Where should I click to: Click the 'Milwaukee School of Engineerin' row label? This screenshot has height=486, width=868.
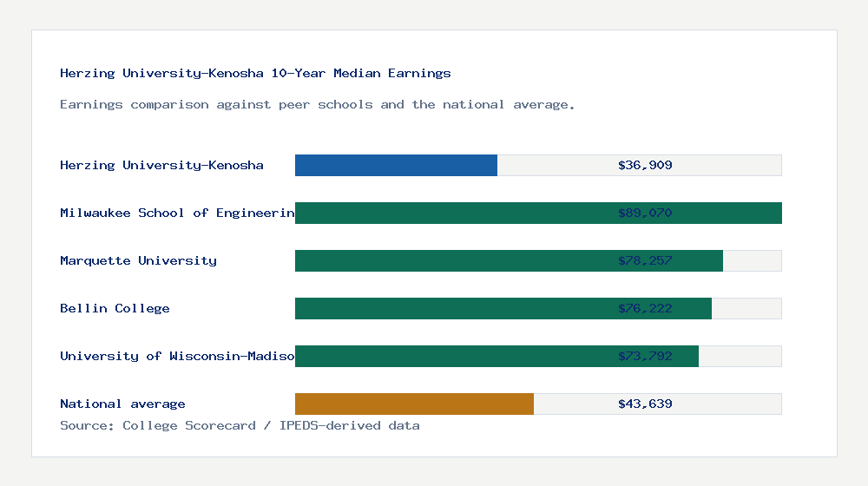click(x=177, y=213)
